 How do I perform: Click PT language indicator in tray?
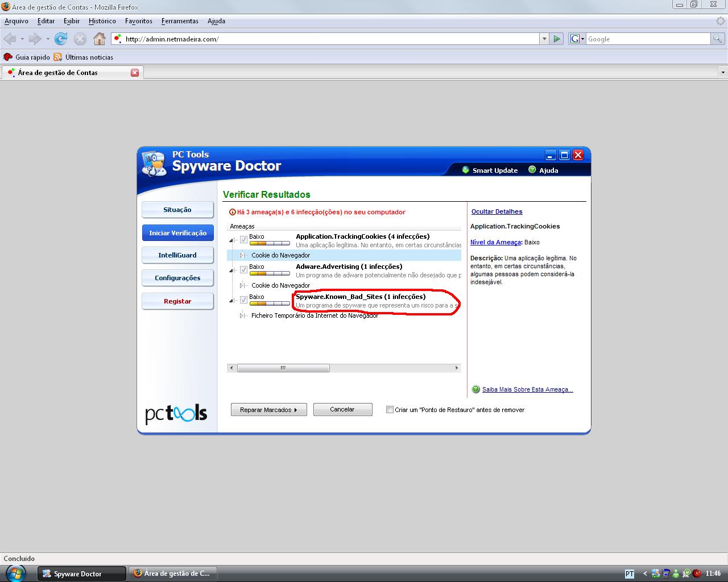click(629, 573)
